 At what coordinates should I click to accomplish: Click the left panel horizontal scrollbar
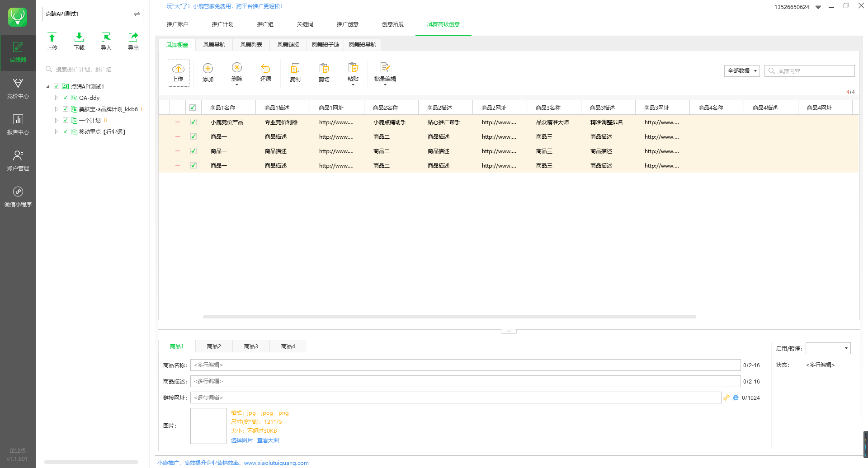coord(91,462)
